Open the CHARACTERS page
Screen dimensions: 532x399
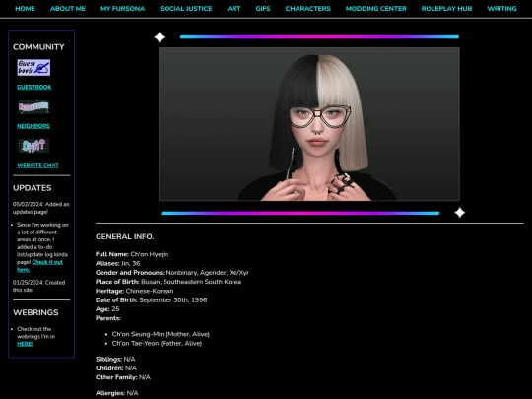coord(307,9)
